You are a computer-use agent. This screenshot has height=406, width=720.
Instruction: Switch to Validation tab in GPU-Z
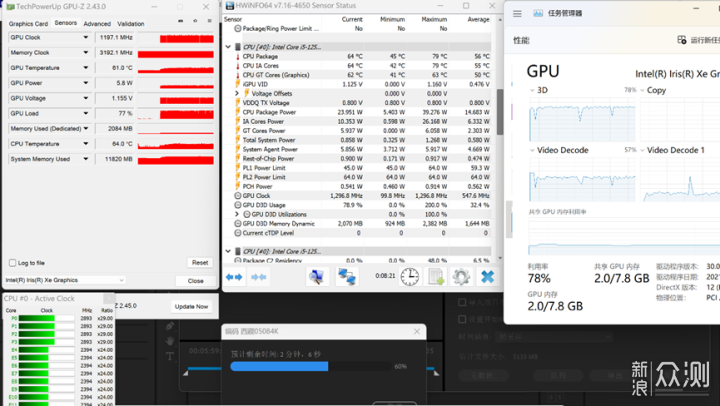click(130, 23)
